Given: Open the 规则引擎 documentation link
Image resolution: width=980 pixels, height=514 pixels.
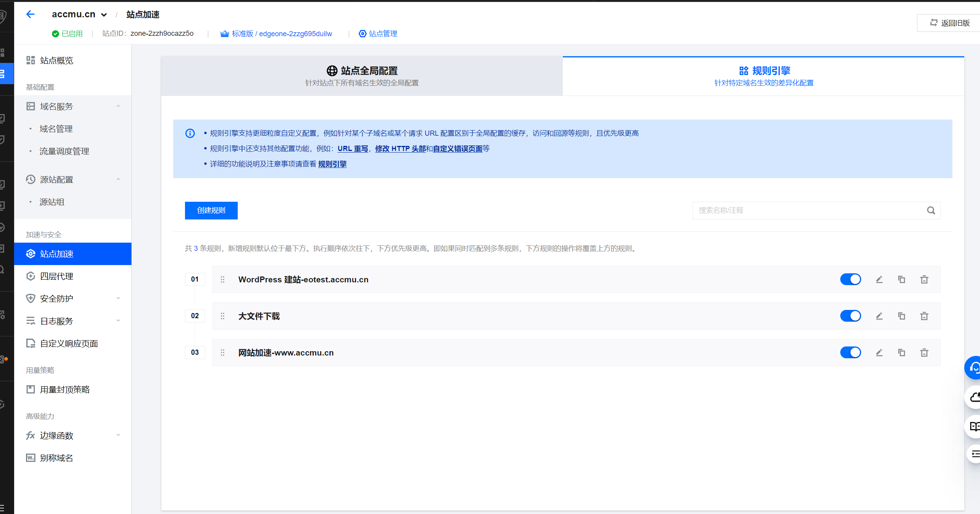Looking at the screenshot, I should (x=333, y=164).
